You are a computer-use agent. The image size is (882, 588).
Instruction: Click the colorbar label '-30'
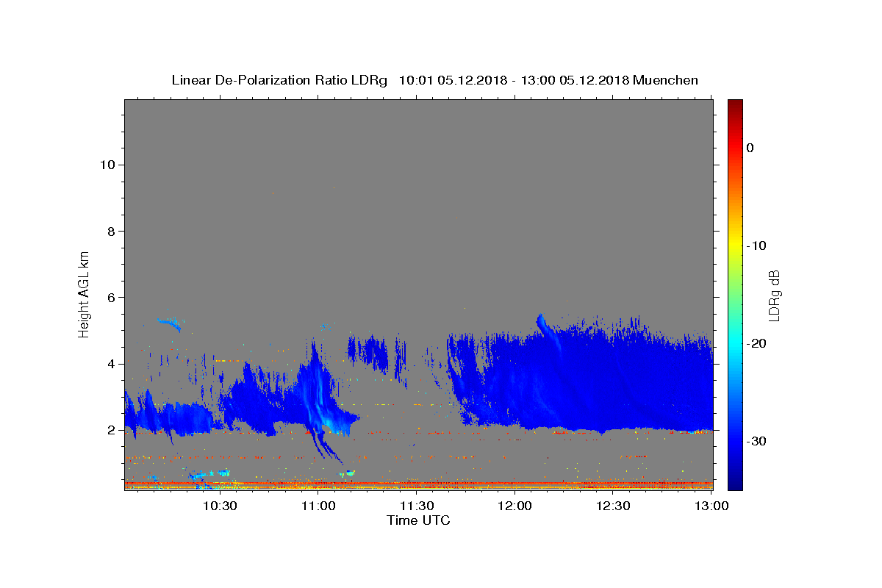(756, 441)
